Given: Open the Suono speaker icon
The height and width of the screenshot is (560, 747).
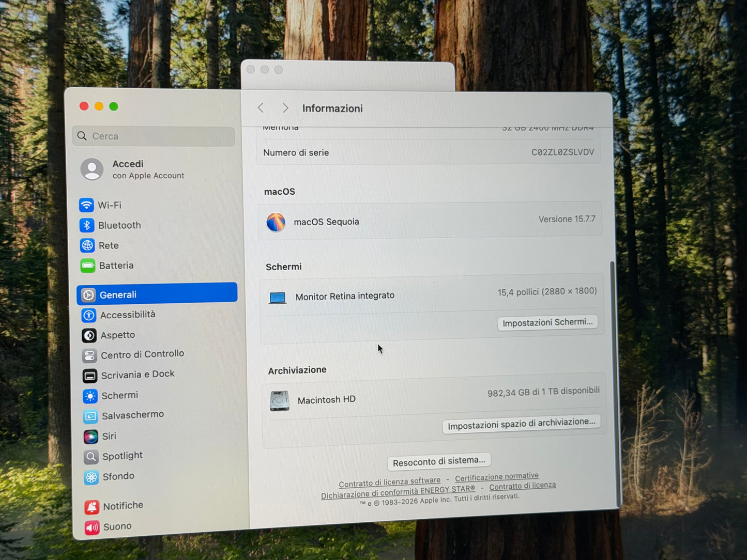Looking at the screenshot, I should [92, 527].
